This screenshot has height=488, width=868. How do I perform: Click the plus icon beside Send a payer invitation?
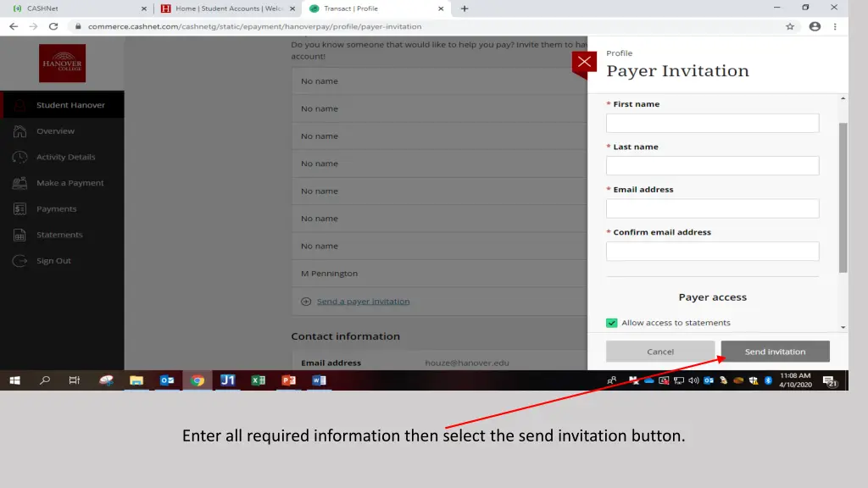pos(305,302)
